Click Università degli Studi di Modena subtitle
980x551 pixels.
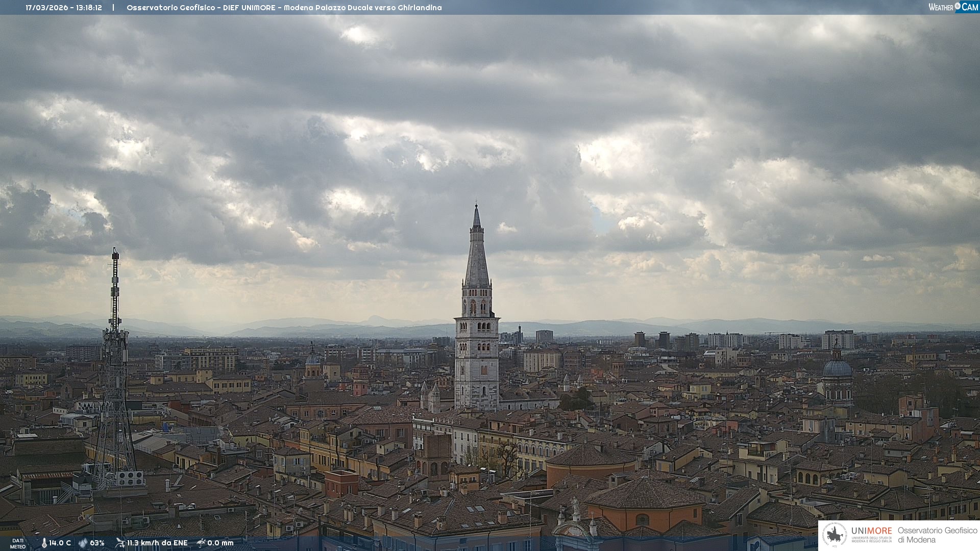871,539
